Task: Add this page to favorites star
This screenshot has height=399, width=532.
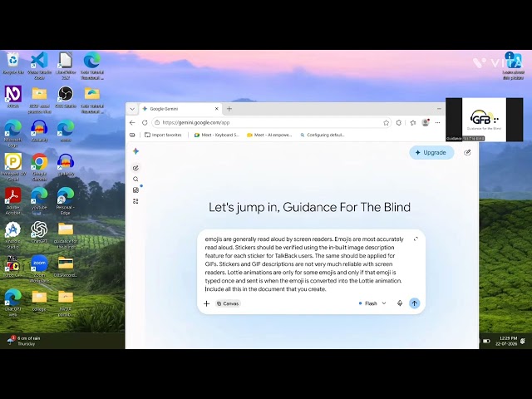Action: pos(386,123)
